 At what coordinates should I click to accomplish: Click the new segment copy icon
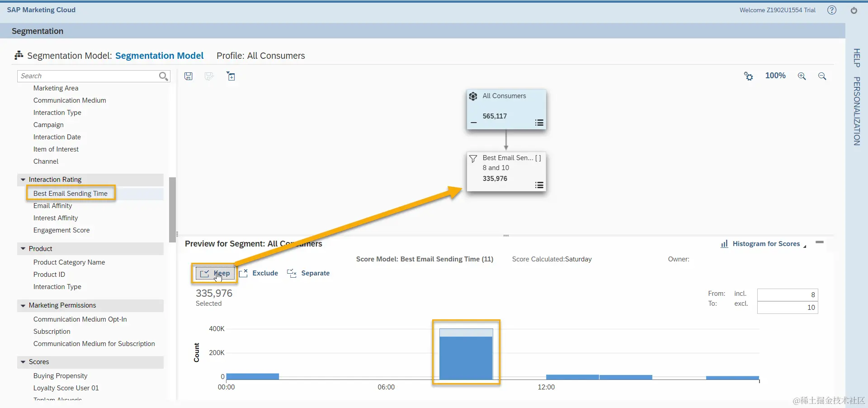pyautogui.click(x=231, y=76)
